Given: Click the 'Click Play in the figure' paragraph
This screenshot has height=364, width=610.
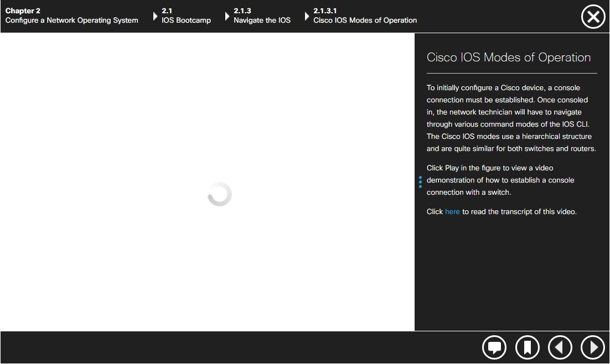Looking at the screenshot, I should (500, 180).
